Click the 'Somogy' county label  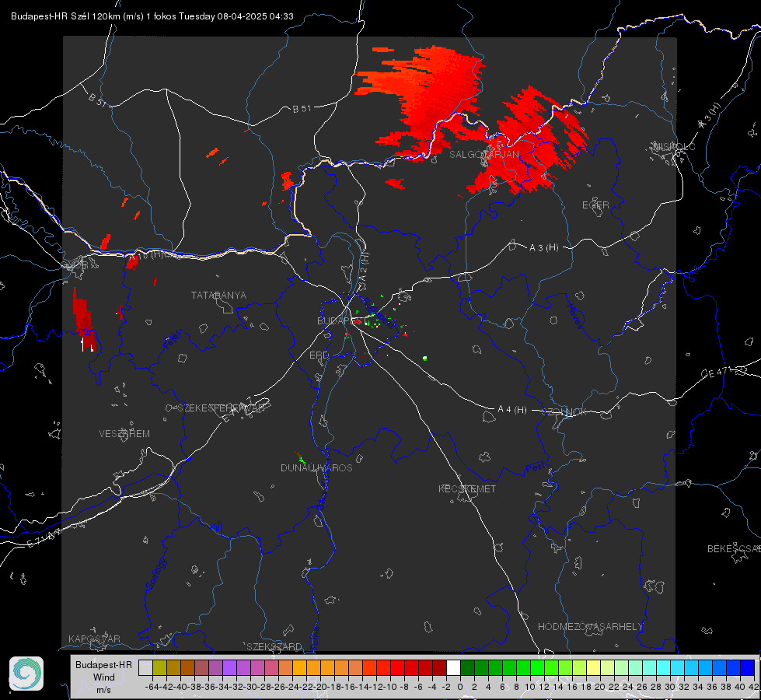point(155,574)
